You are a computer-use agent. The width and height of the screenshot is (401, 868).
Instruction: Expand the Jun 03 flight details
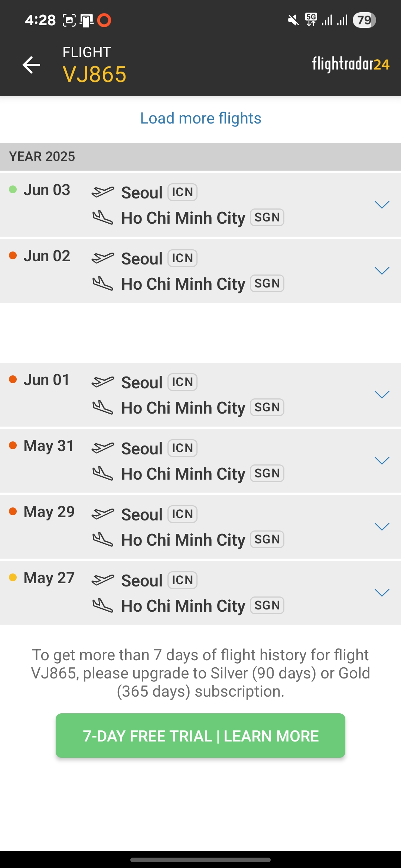pyautogui.click(x=382, y=204)
